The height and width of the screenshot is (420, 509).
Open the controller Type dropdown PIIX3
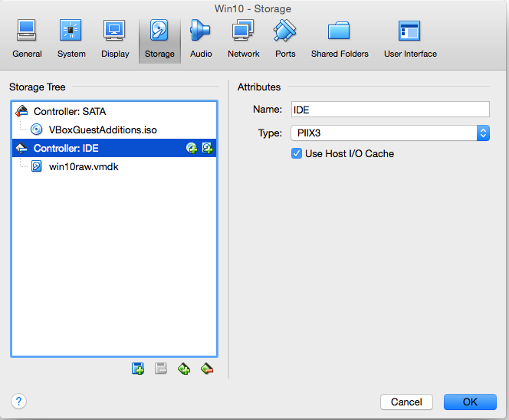pos(390,133)
